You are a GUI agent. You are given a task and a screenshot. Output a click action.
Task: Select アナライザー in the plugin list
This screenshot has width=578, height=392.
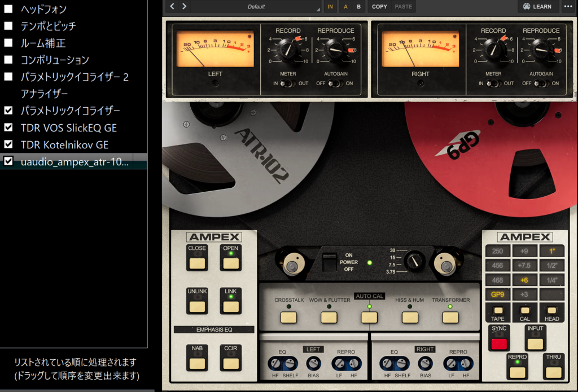(44, 94)
